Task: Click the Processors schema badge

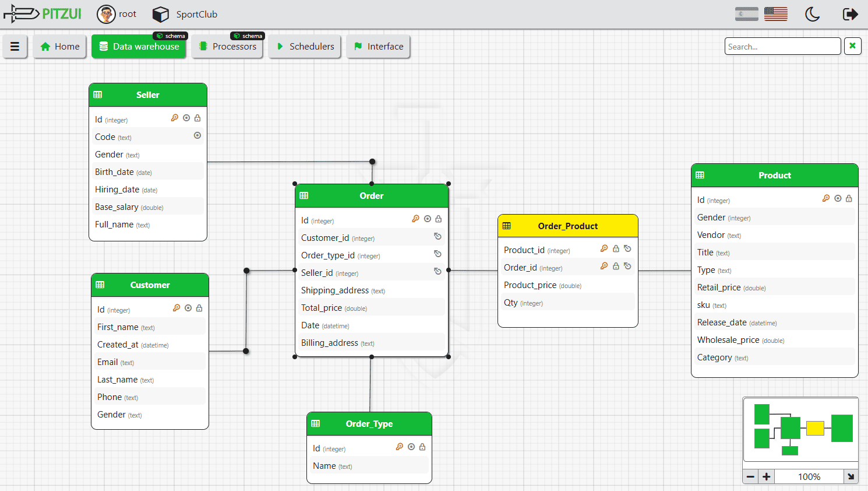Action: pos(248,36)
